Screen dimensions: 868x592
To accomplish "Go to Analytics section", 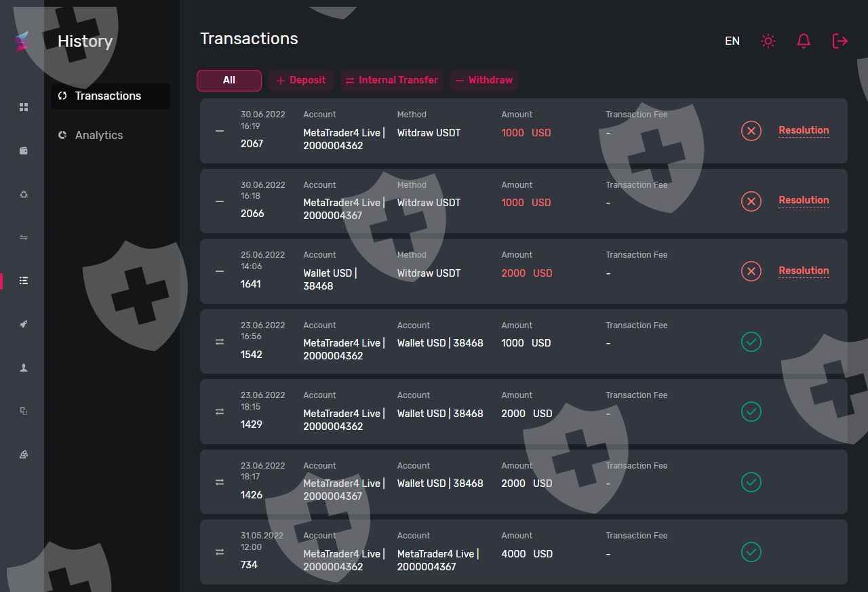I will [x=98, y=136].
